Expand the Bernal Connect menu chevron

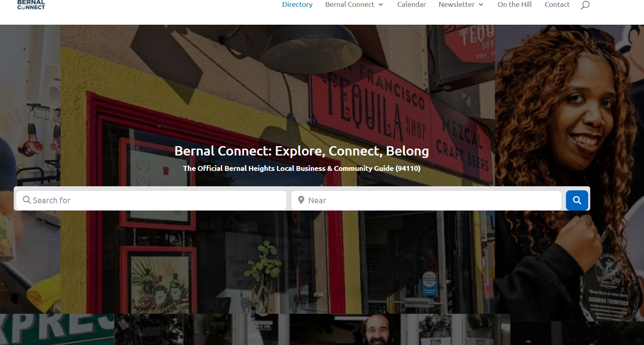point(381,5)
